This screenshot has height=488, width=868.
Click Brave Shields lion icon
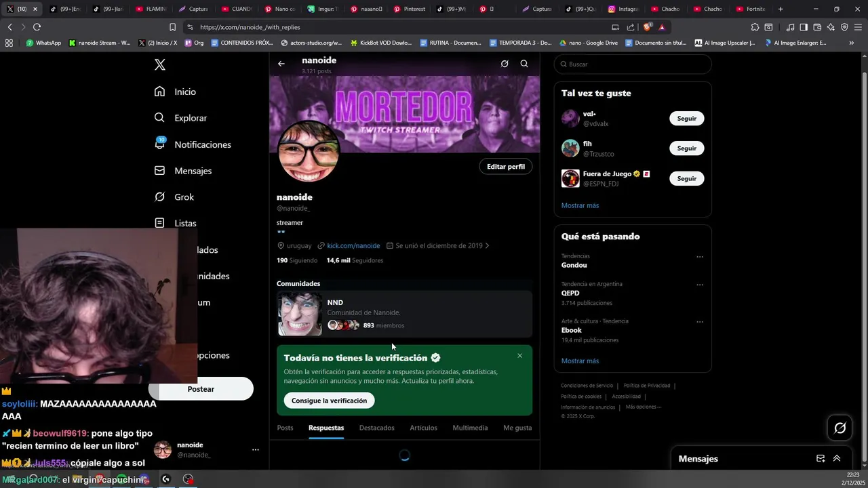point(647,27)
